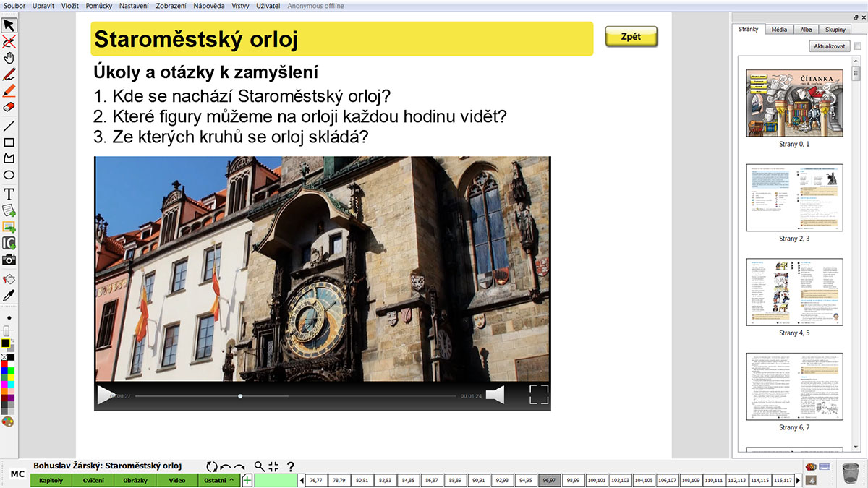Viewport: 868px width, 488px height.
Task: Select the ellipse shape tool
Action: [x=9, y=175]
